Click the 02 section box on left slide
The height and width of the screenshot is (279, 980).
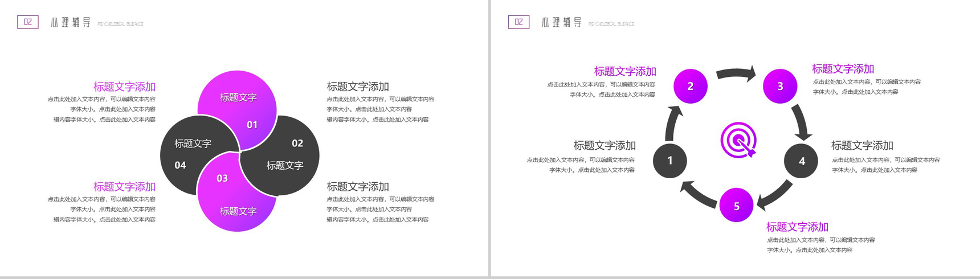(28, 22)
